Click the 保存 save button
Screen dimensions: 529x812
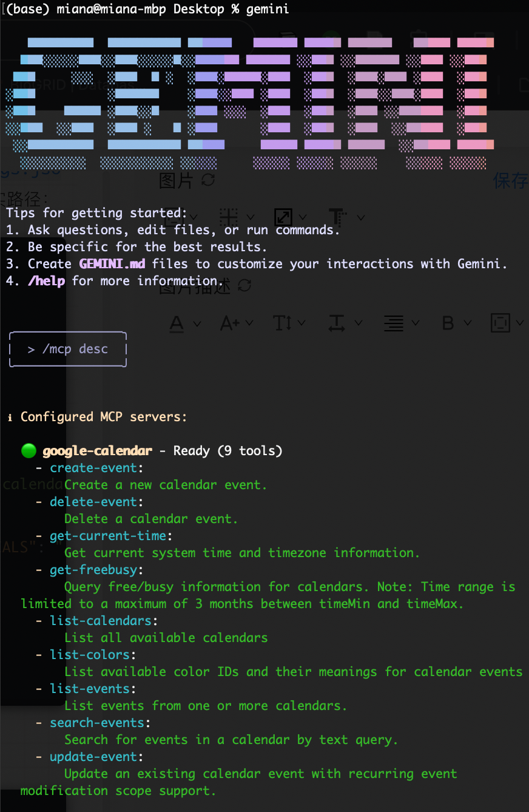click(x=511, y=180)
